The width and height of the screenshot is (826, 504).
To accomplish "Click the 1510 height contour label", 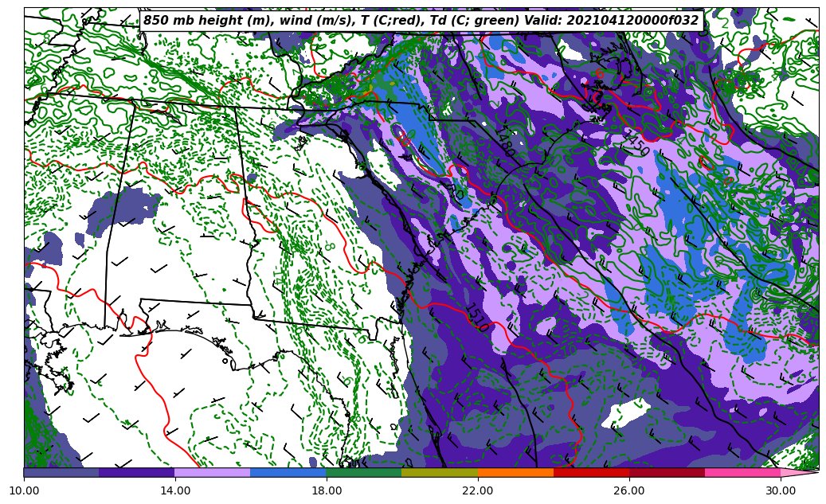I will [x=476, y=318].
